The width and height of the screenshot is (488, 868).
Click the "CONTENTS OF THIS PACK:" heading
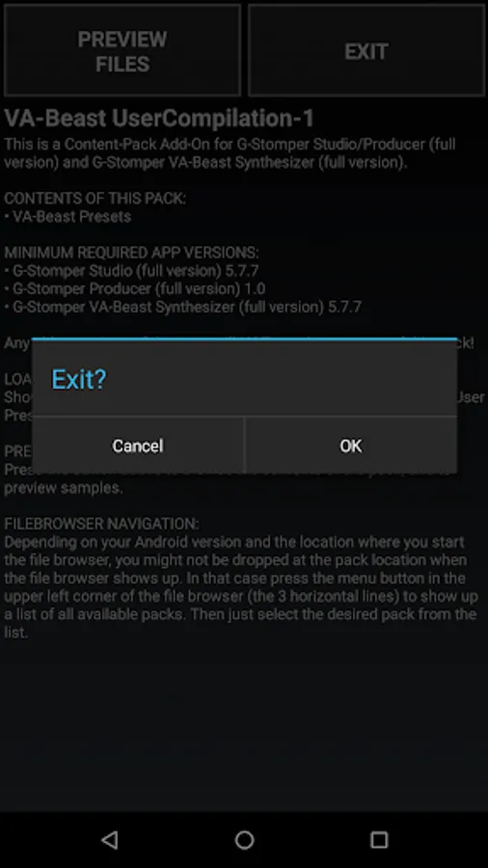tap(95, 198)
